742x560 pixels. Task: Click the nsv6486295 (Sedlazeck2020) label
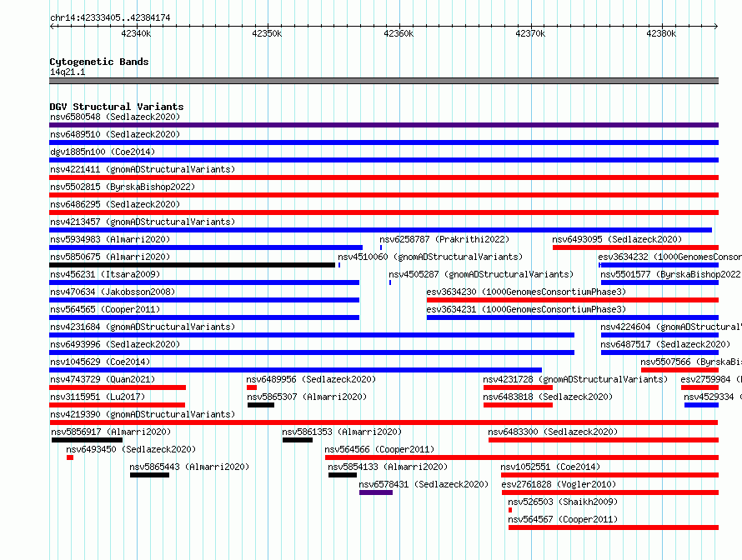pos(115,204)
